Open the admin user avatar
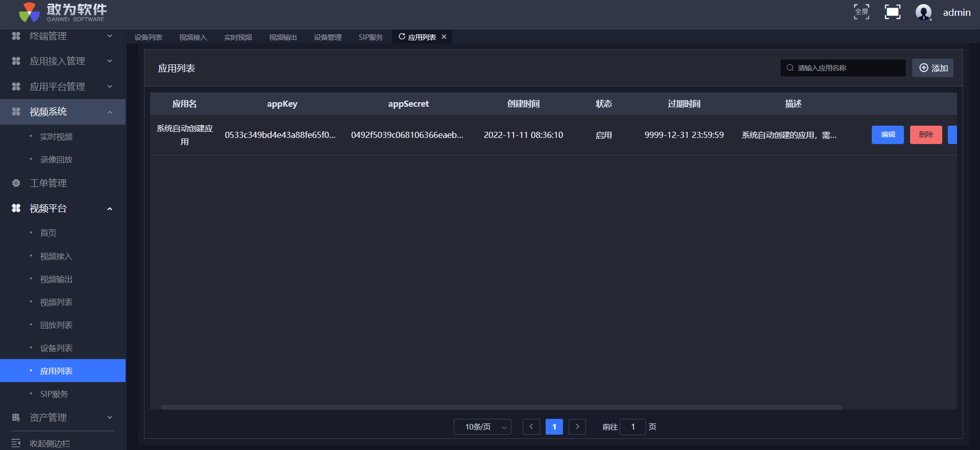 click(x=923, y=12)
